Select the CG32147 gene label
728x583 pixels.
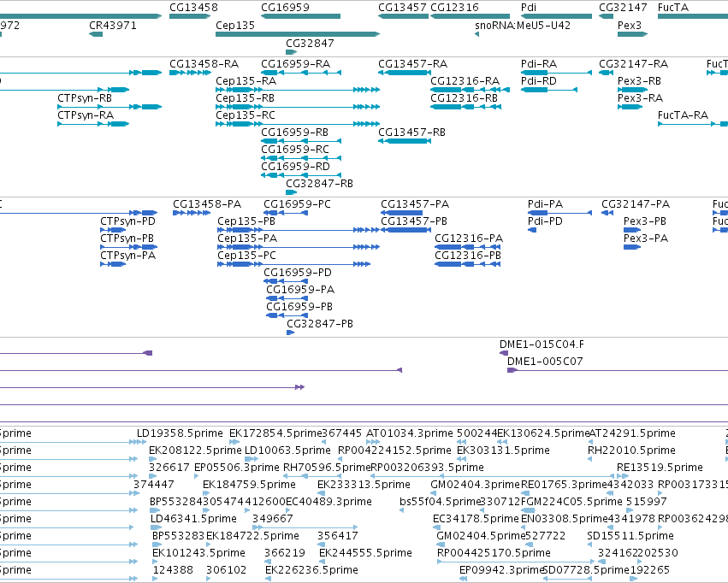point(623,8)
